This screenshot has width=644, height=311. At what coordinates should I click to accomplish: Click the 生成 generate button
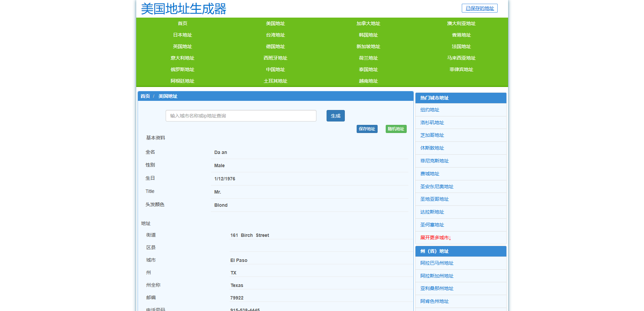point(335,116)
